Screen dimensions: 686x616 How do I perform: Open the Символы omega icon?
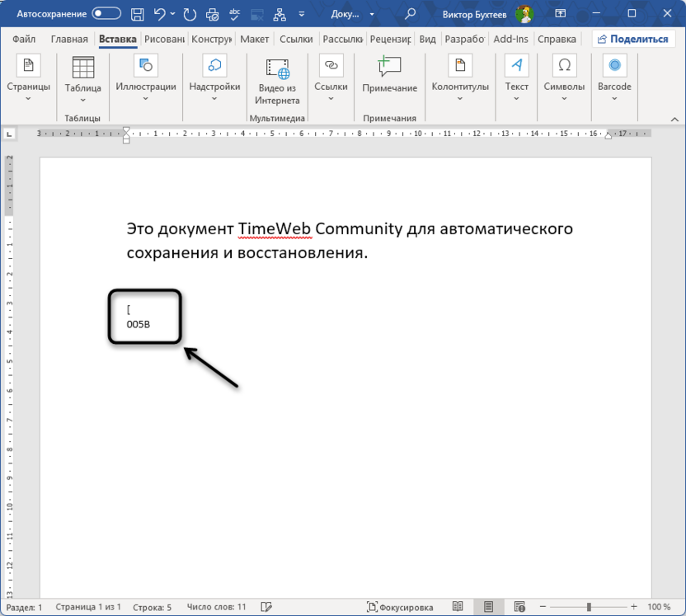564,65
